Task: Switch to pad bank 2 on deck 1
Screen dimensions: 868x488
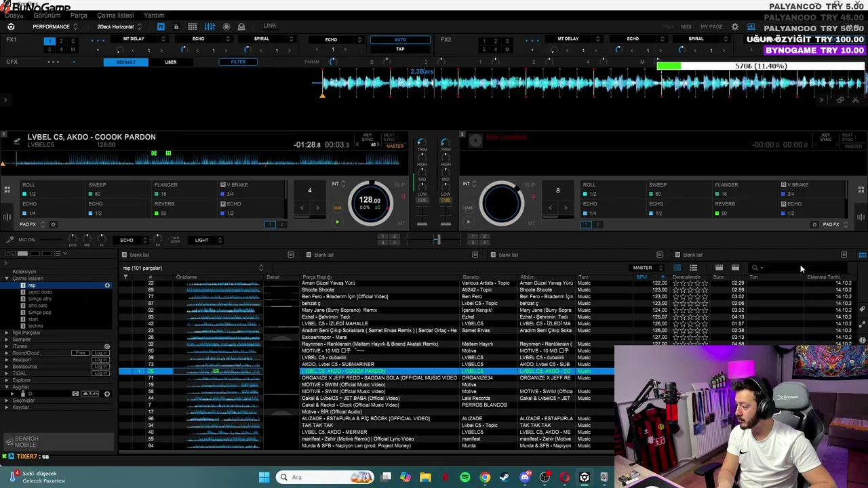Action: (x=281, y=224)
